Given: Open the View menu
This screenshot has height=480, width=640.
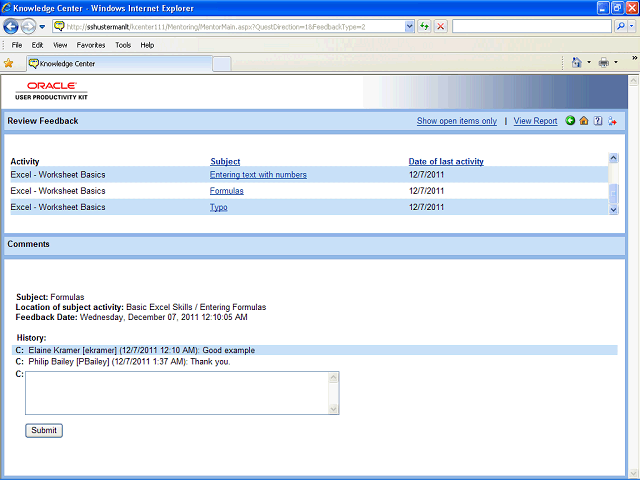Looking at the screenshot, I should [60, 45].
